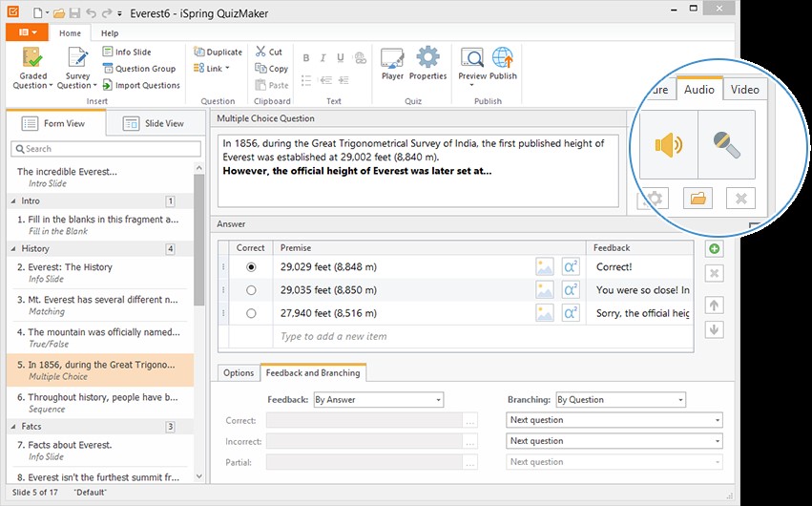
Task: Select the True/False question 4
Action: point(100,338)
